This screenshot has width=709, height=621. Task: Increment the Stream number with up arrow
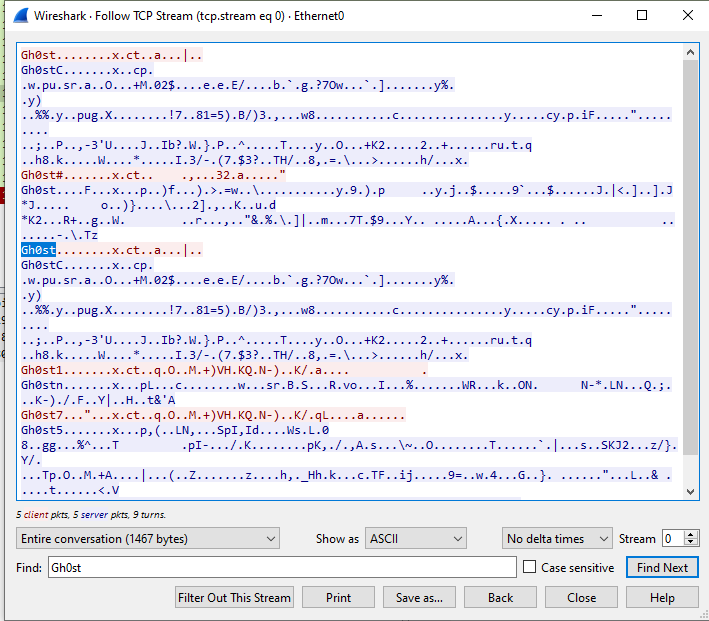pos(691,534)
